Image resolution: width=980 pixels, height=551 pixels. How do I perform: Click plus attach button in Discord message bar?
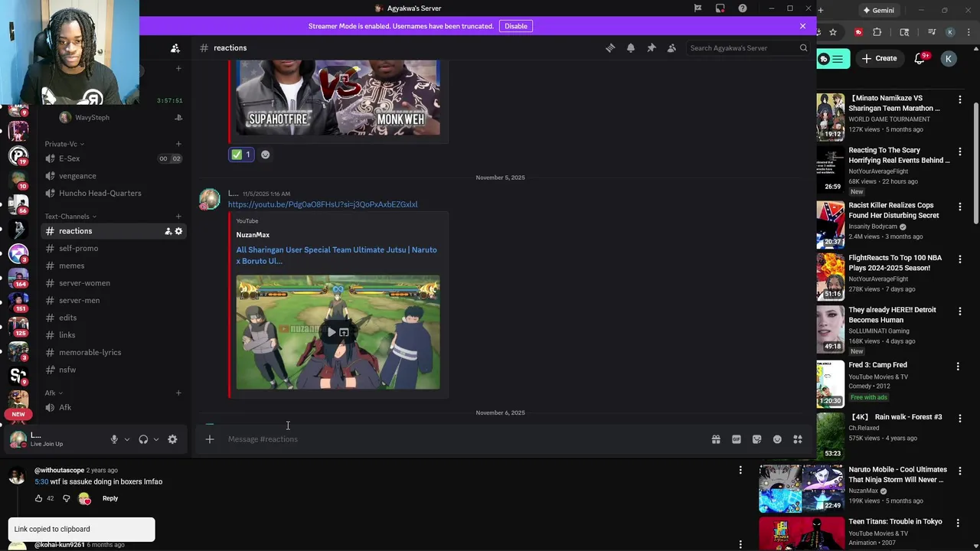point(209,439)
